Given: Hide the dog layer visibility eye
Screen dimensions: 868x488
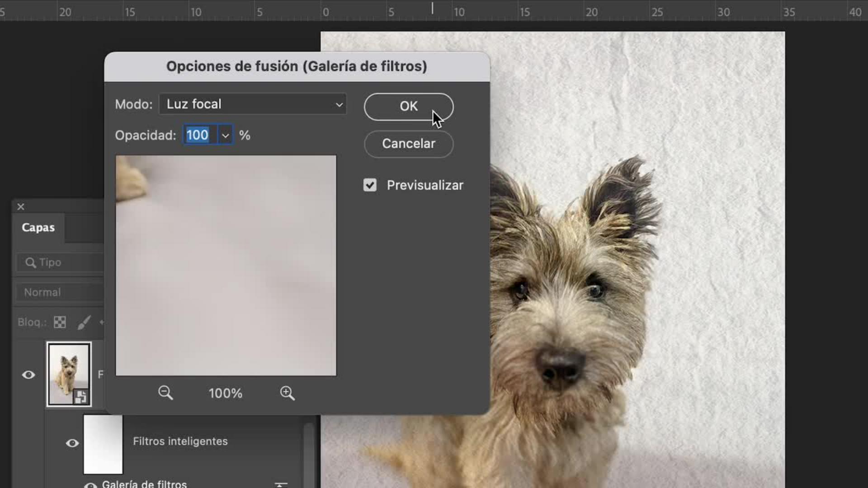Looking at the screenshot, I should coord(28,375).
